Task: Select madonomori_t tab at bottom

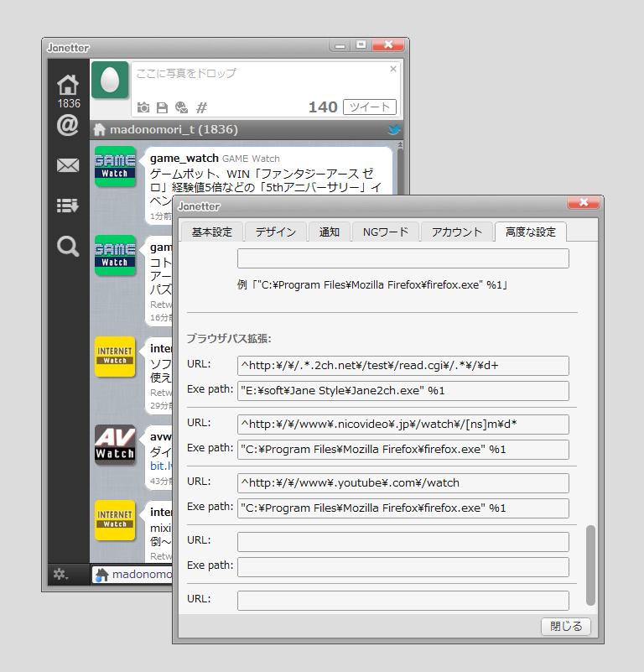Action: pyautogui.click(x=132, y=575)
